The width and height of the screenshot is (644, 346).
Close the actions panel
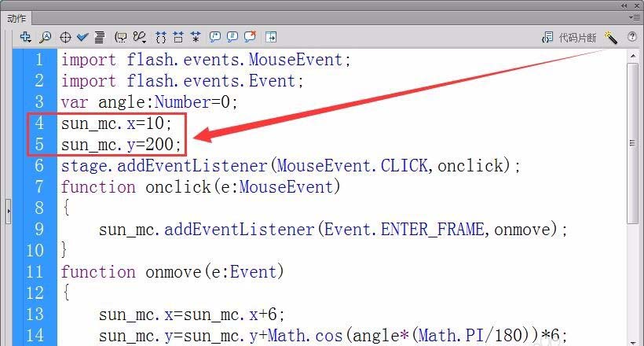(636, 6)
